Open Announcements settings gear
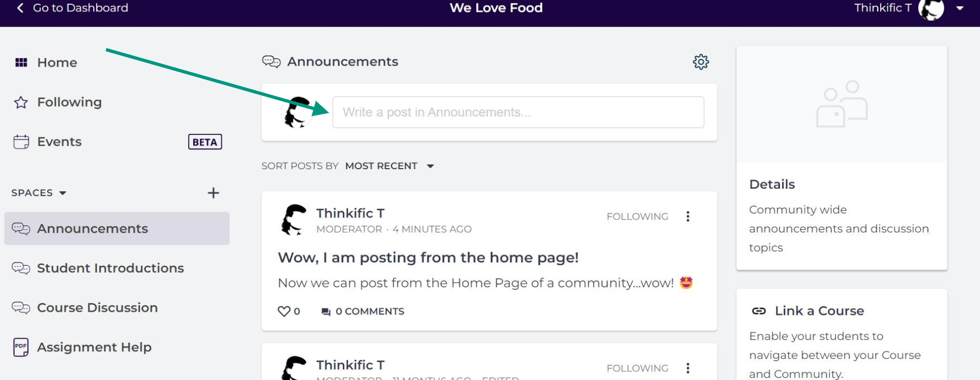This screenshot has width=980, height=380. pos(701,62)
